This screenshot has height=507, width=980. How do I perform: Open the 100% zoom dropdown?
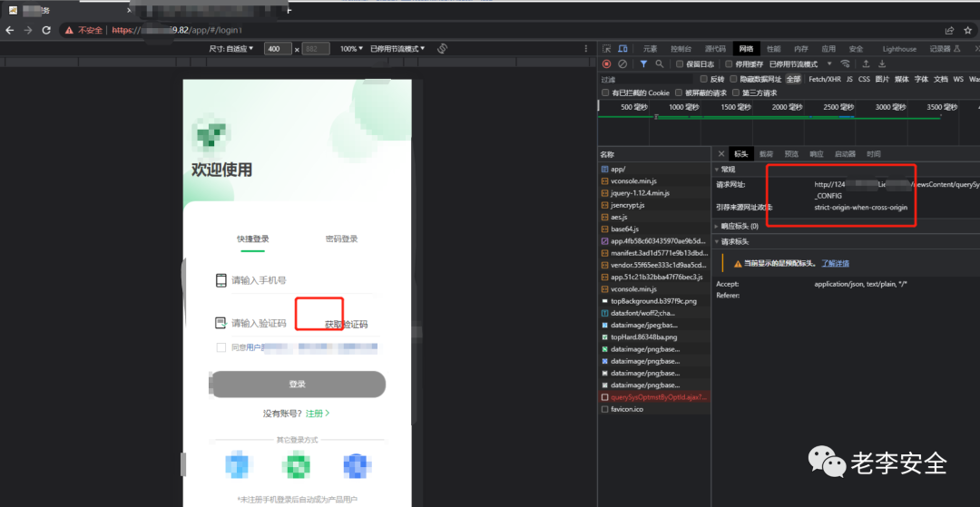(x=350, y=49)
